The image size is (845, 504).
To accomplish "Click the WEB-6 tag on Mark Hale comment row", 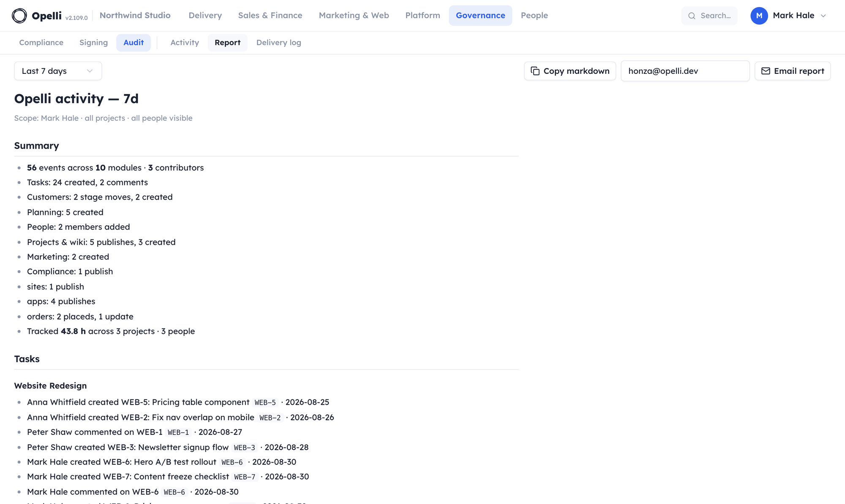I will click(x=174, y=493).
